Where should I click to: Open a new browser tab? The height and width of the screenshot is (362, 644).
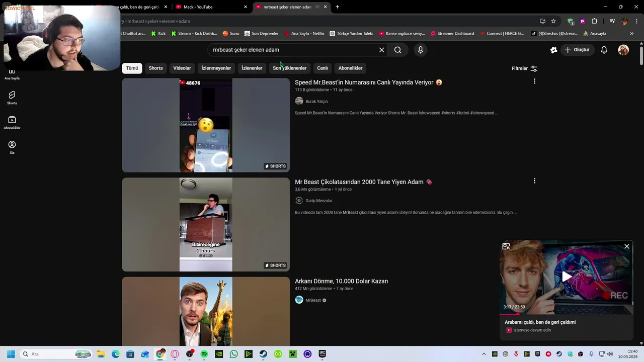pyautogui.click(x=337, y=7)
